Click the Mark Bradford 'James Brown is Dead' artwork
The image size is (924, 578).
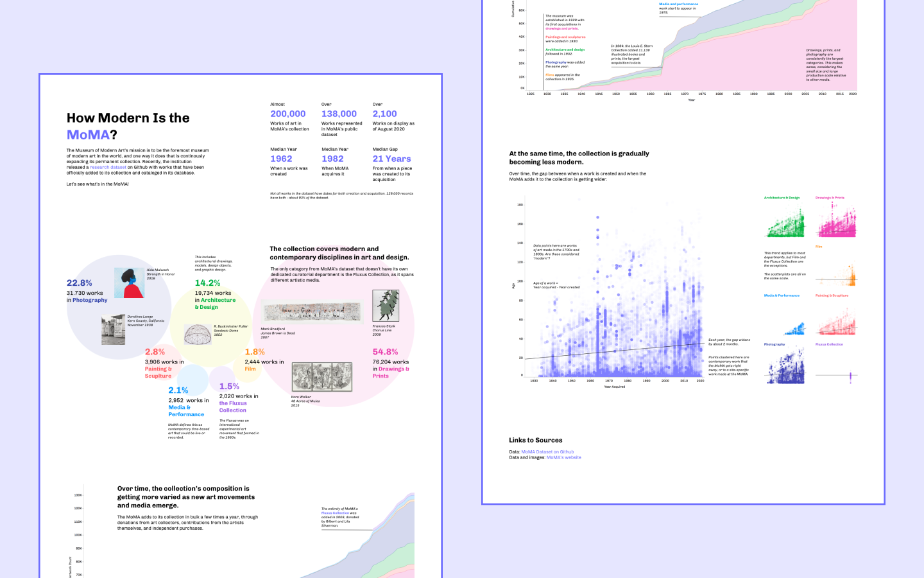[x=312, y=313]
